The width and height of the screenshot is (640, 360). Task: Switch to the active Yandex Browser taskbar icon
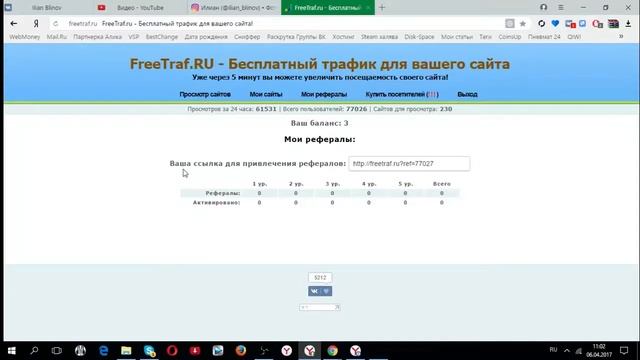pos(309,351)
